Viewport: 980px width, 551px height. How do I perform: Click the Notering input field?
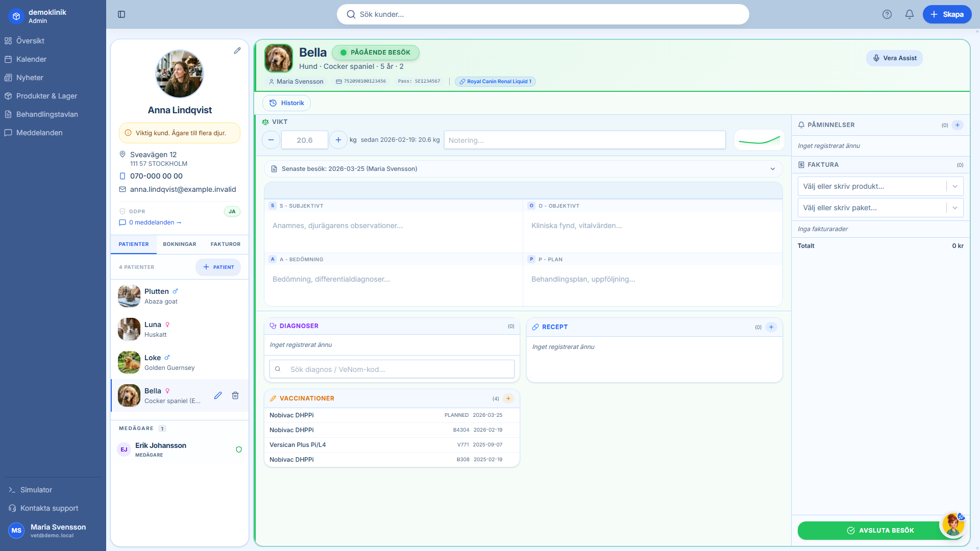(x=584, y=140)
